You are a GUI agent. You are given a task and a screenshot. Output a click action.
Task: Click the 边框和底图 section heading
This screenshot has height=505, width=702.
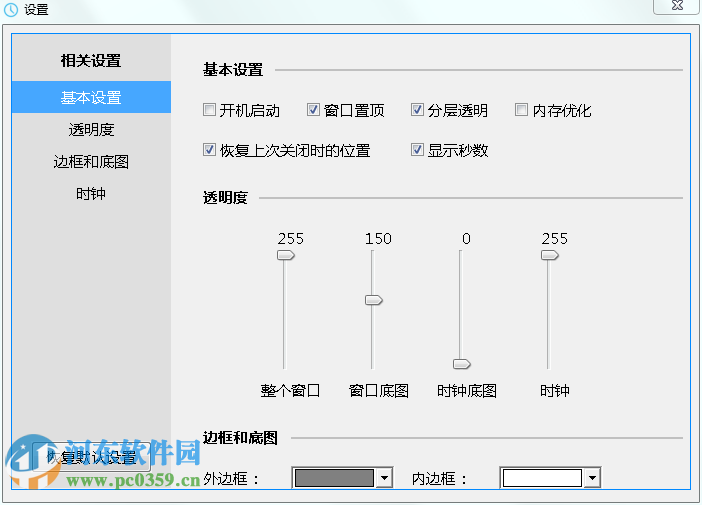[240, 437]
